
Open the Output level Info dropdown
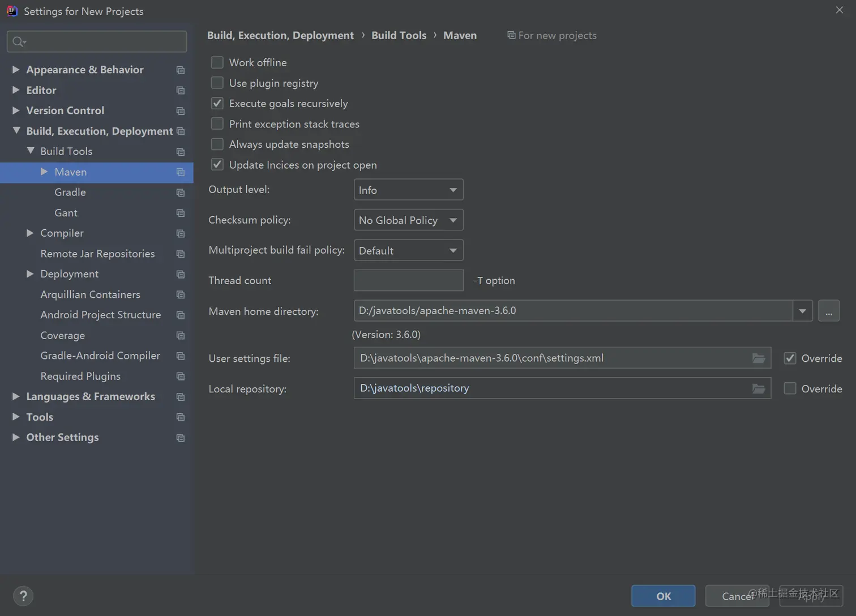point(408,190)
